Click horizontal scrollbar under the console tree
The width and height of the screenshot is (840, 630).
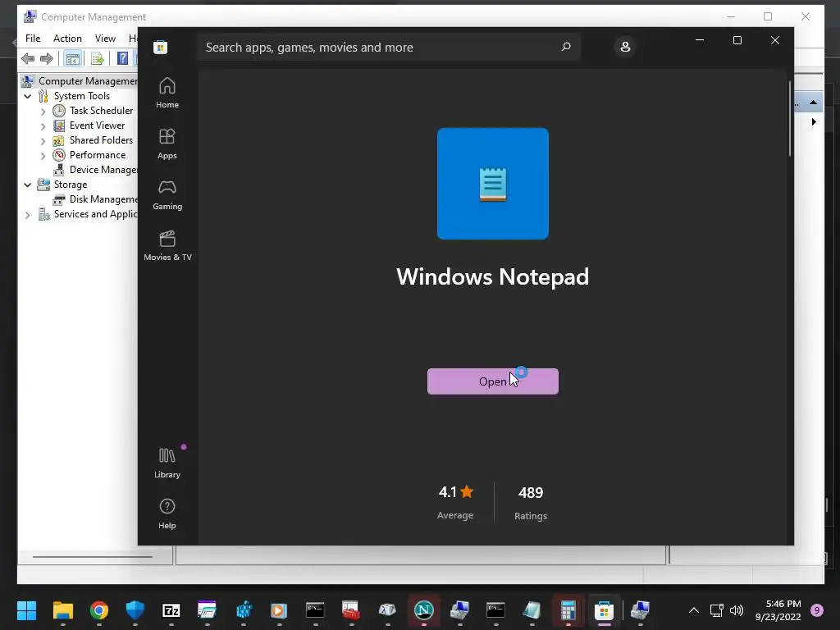click(x=93, y=557)
